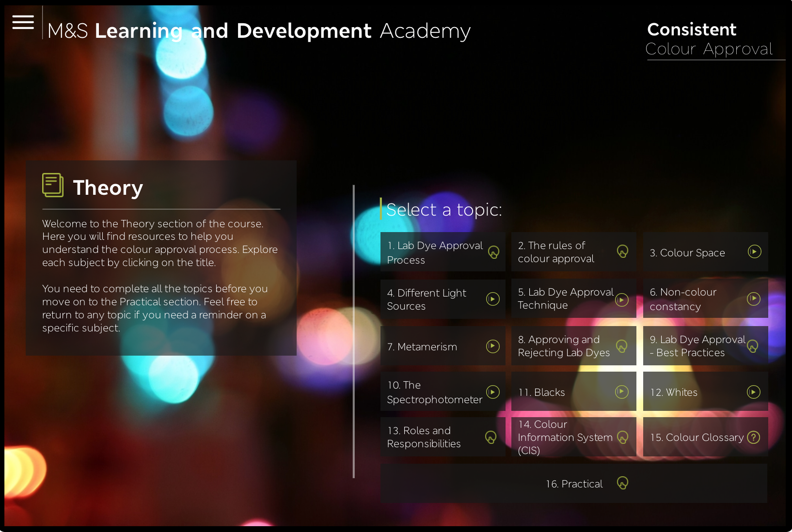Open Lab Dye Approval Technique topic
Screen dimensions: 792x532
[x=565, y=298]
